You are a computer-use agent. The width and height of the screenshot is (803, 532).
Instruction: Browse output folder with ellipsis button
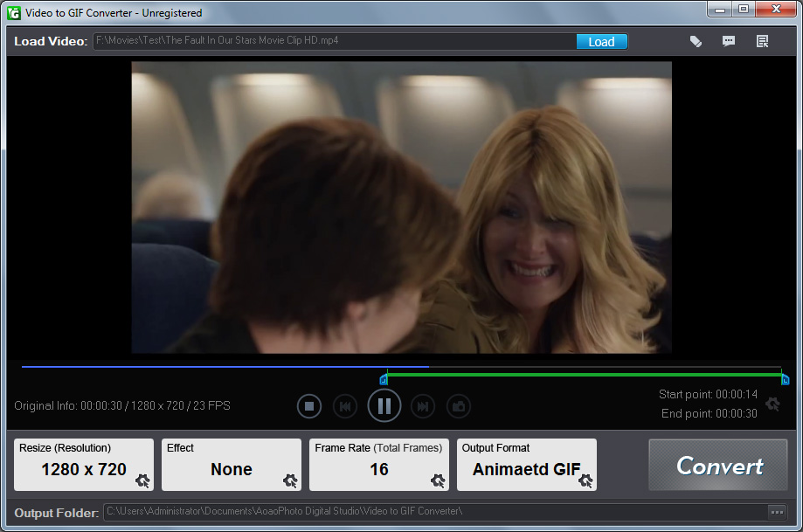coord(776,512)
